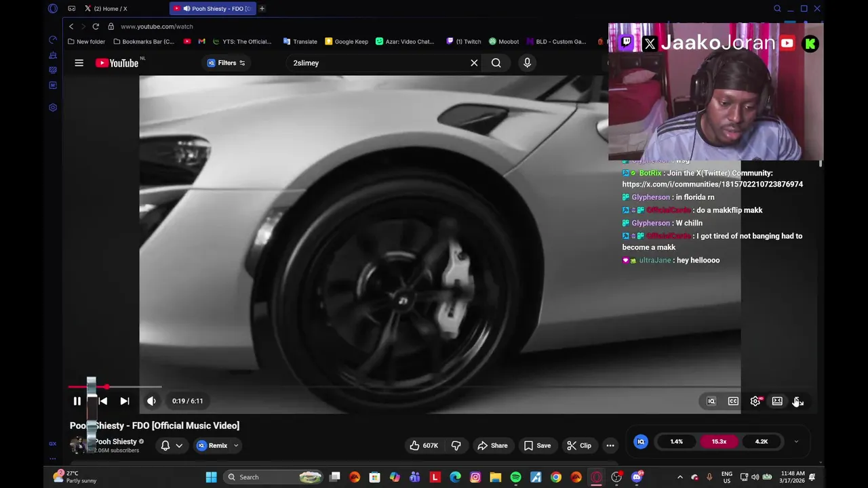
Task: Toggle the notification bell for the channel
Action: click(x=165, y=445)
